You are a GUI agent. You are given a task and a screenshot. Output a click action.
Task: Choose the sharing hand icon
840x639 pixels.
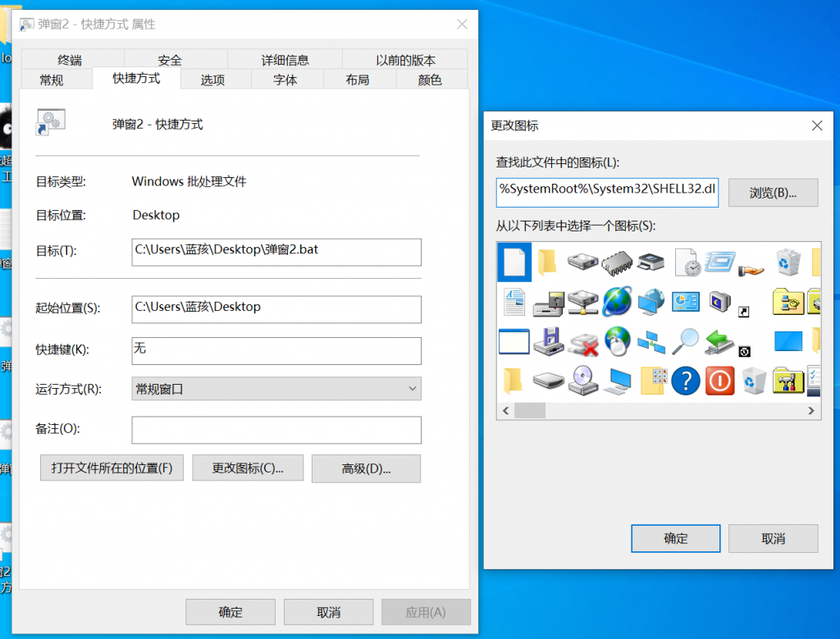751,270
